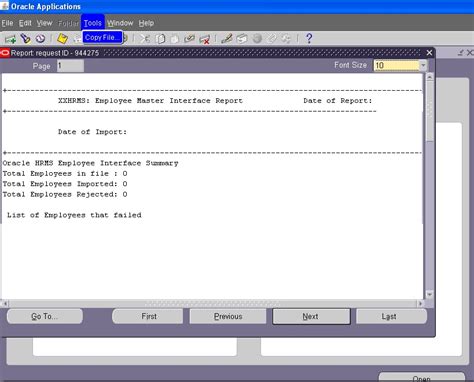Click the horizontal scrollbar left arrow
This screenshot has height=382, width=474.
(5, 303)
